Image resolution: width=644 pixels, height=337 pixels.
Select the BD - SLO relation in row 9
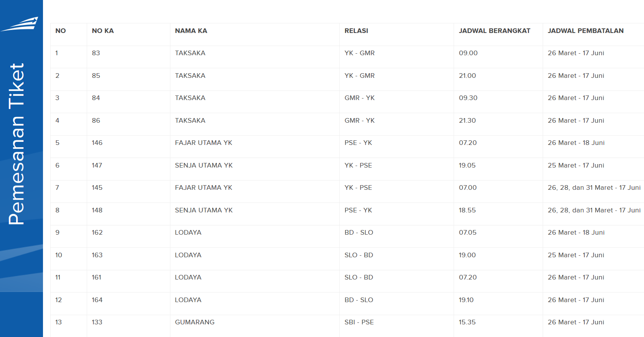(359, 232)
